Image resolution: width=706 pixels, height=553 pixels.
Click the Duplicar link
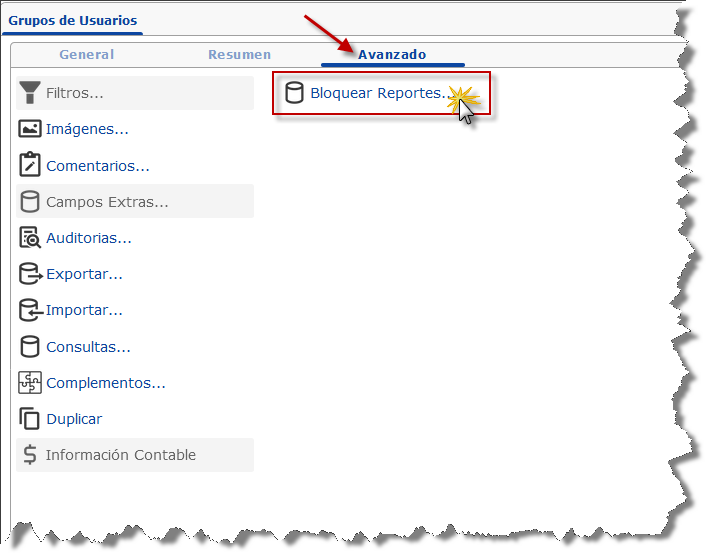pyautogui.click(x=74, y=419)
